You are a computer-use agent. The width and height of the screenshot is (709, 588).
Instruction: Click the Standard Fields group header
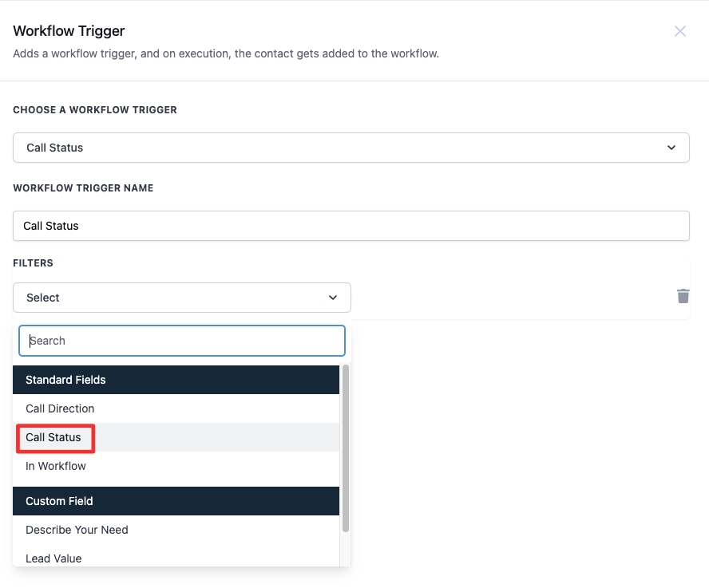click(x=65, y=380)
